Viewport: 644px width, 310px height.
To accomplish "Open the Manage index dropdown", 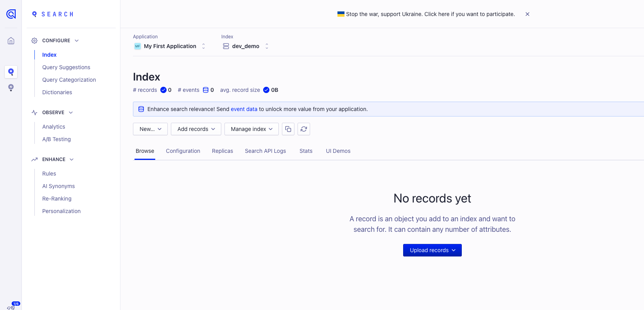I will [x=251, y=129].
